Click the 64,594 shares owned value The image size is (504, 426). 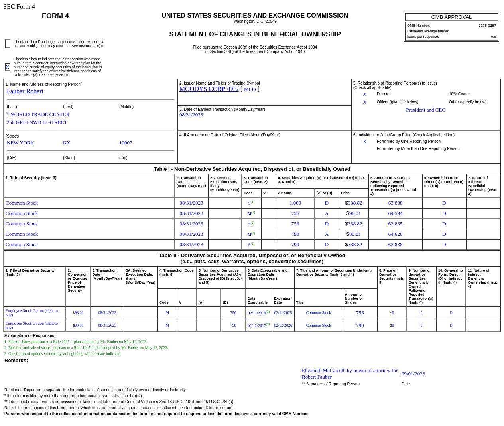click(x=395, y=213)
